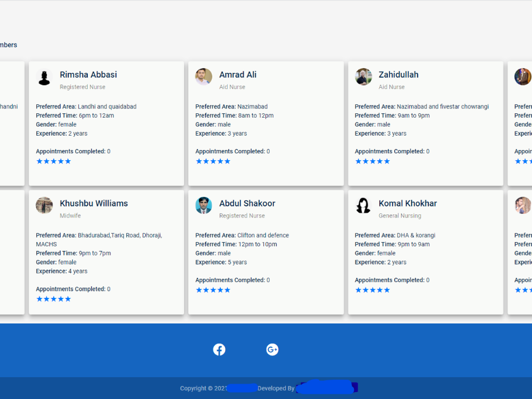Select Abdul Shakoor's name heading
The image size is (532, 399).
click(x=247, y=203)
